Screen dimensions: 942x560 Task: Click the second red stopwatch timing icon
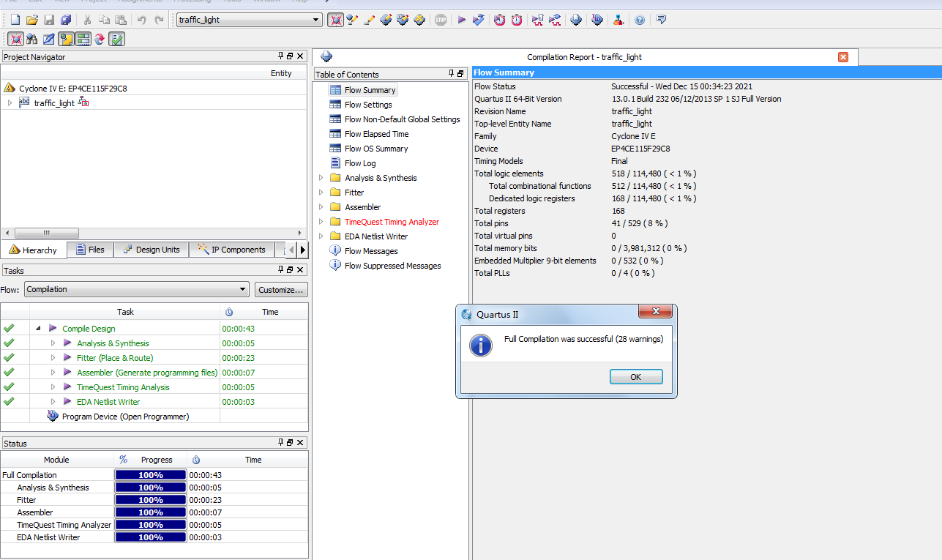[x=517, y=20]
